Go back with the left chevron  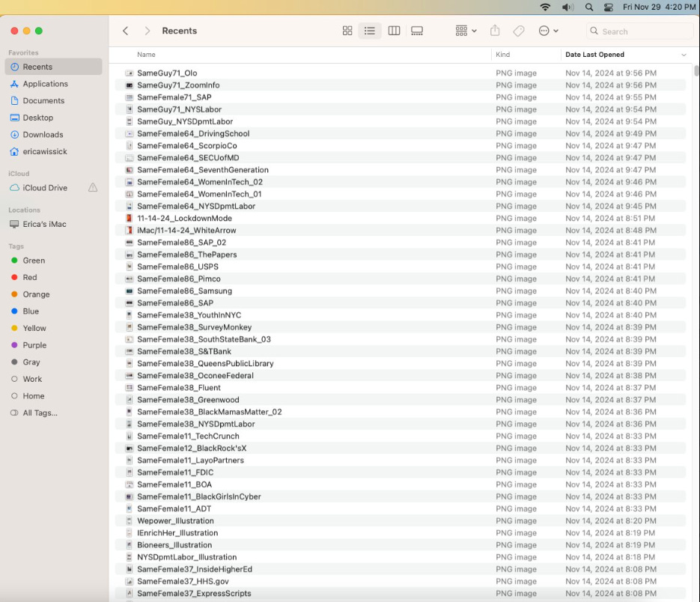(126, 31)
